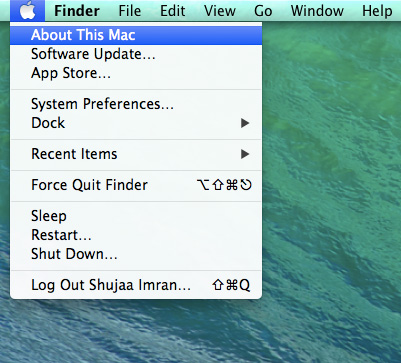Image resolution: width=401 pixels, height=363 pixels.
Task: Click the Apple logo menu icon
Action: pyautogui.click(x=27, y=11)
